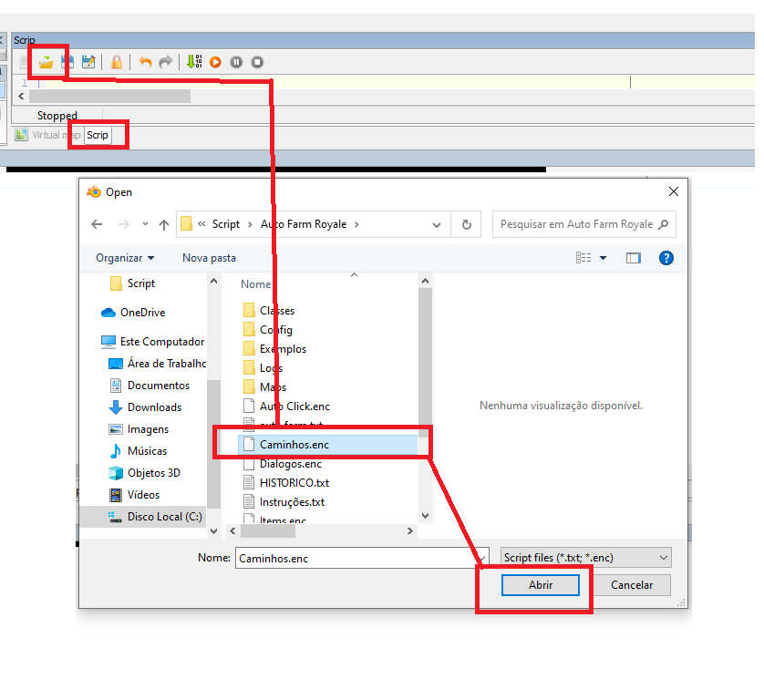Click the Pesquisar em Auto Farm Royale field
The height and width of the screenshot is (700, 764).
click(576, 224)
